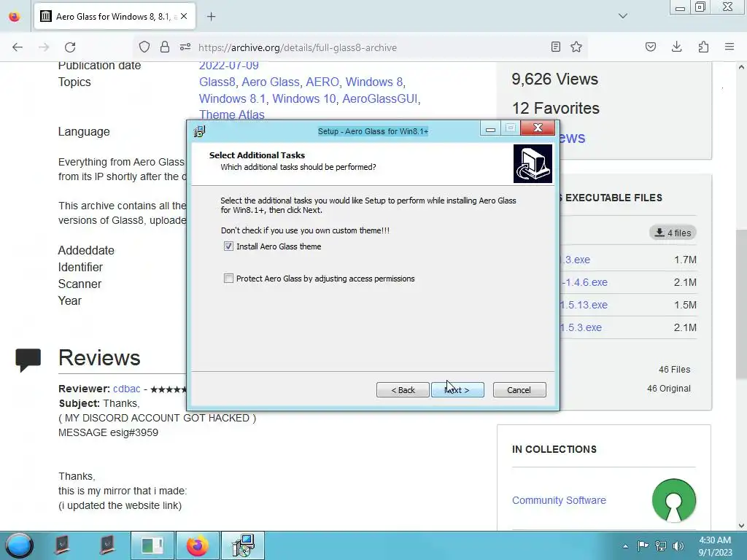
Task: Download the 1.5.13.exe file
Action: [x=584, y=305]
